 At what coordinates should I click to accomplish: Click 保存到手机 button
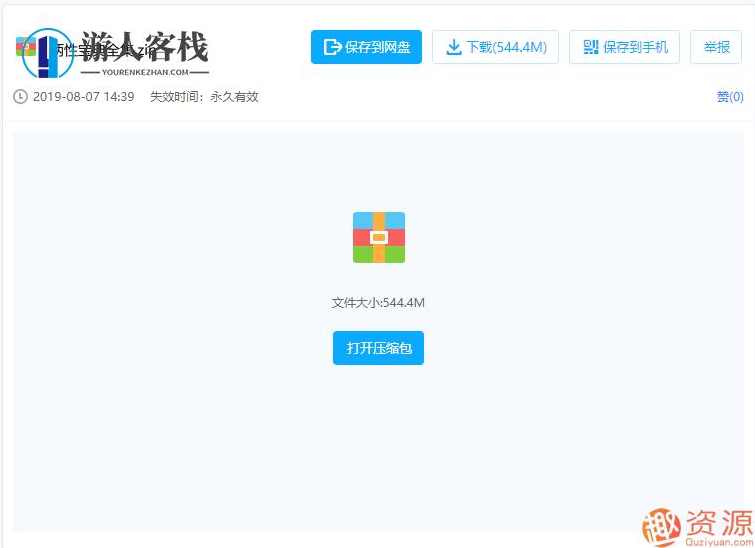pos(625,47)
